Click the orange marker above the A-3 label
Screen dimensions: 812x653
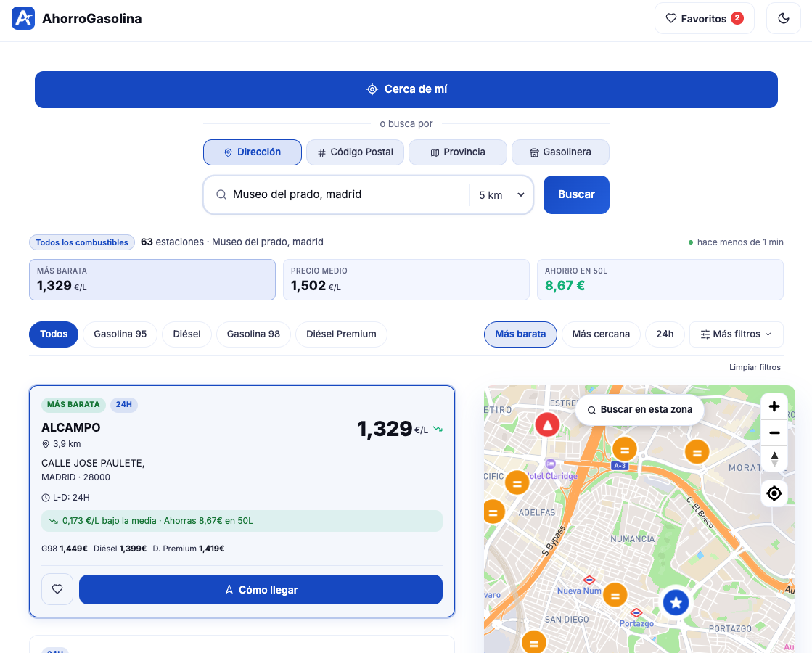coord(625,450)
